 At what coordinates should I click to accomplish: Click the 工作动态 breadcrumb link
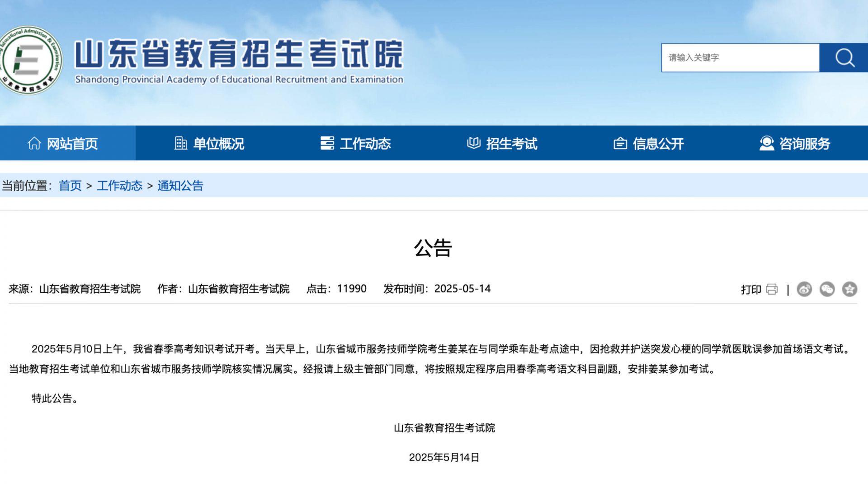(x=119, y=186)
